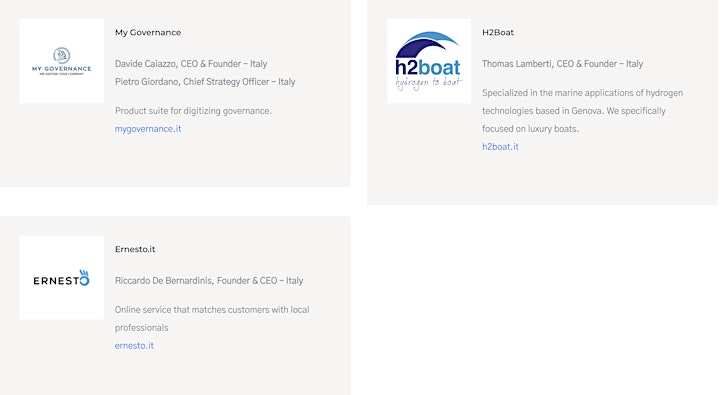Viewport: 720px width, 395px height.
Task: Select Pietro Giordano Chief Strategy Officer line
Action: [205, 82]
